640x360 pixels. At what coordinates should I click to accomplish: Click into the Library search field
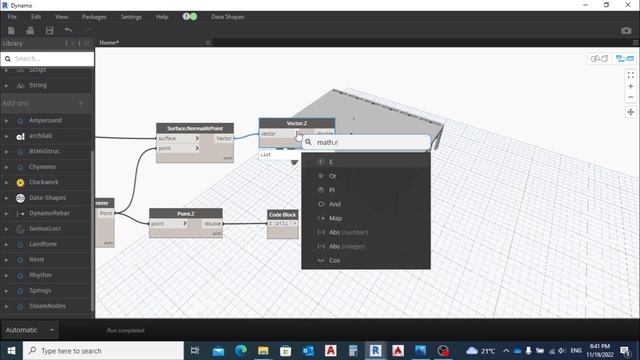point(47,59)
